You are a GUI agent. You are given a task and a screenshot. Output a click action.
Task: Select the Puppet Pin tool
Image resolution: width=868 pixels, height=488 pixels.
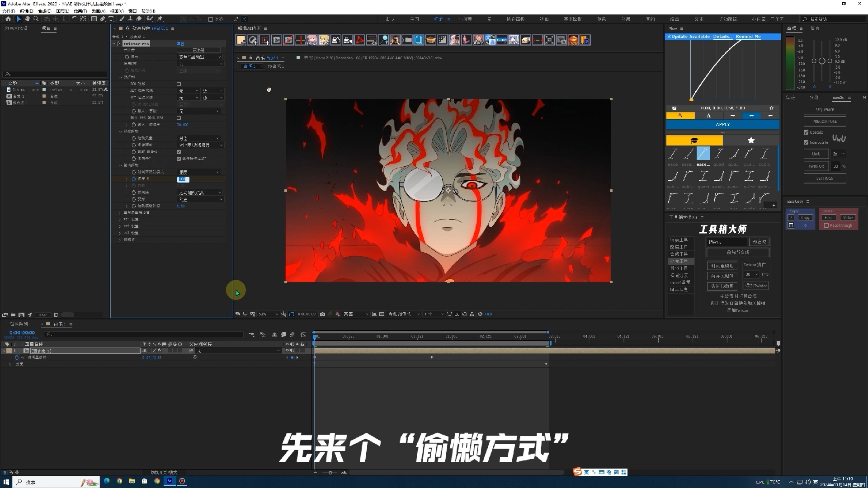point(160,19)
